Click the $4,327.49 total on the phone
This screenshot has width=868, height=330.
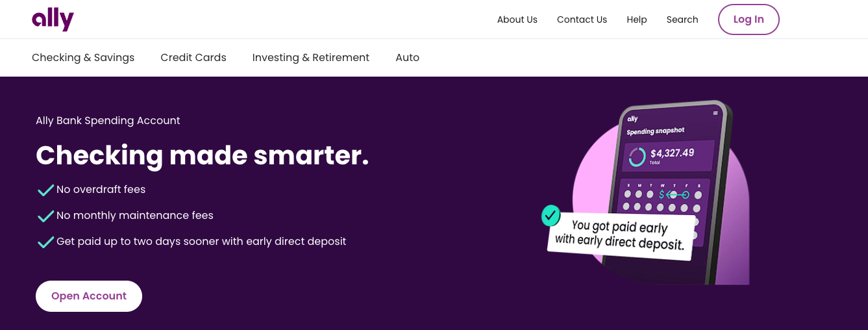click(x=672, y=153)
